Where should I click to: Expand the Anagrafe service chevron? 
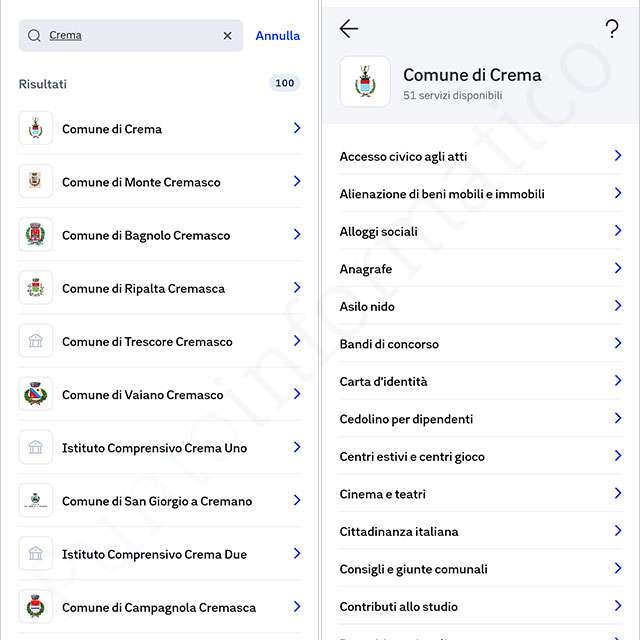[x=617, y=268]
